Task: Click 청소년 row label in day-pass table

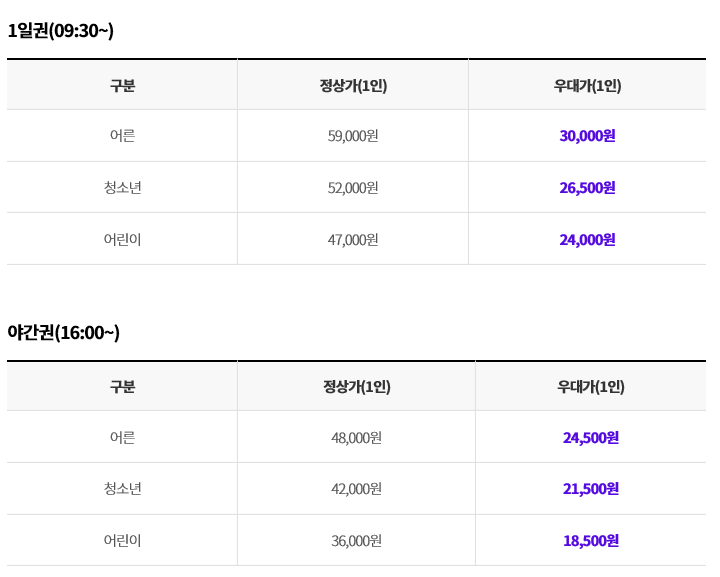Action: pos(122,188)
